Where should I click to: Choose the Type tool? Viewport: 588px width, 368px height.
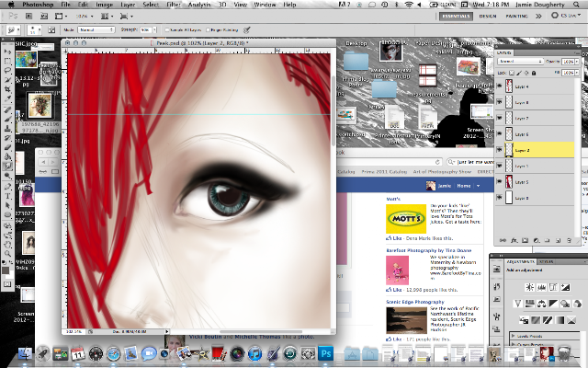[x=7, y=196]
